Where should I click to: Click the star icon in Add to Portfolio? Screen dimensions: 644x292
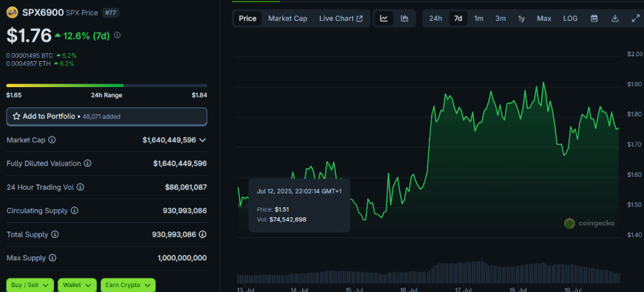17,117
